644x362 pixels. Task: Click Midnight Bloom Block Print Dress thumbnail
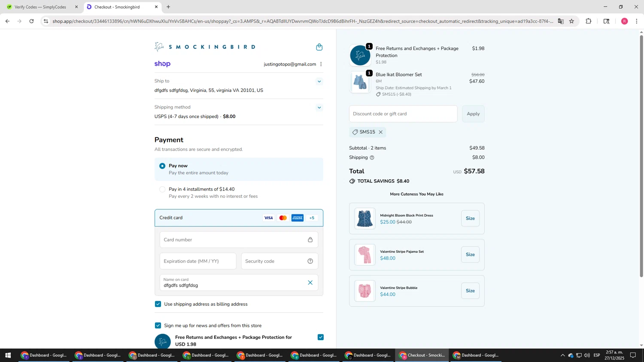pos(365,218)
